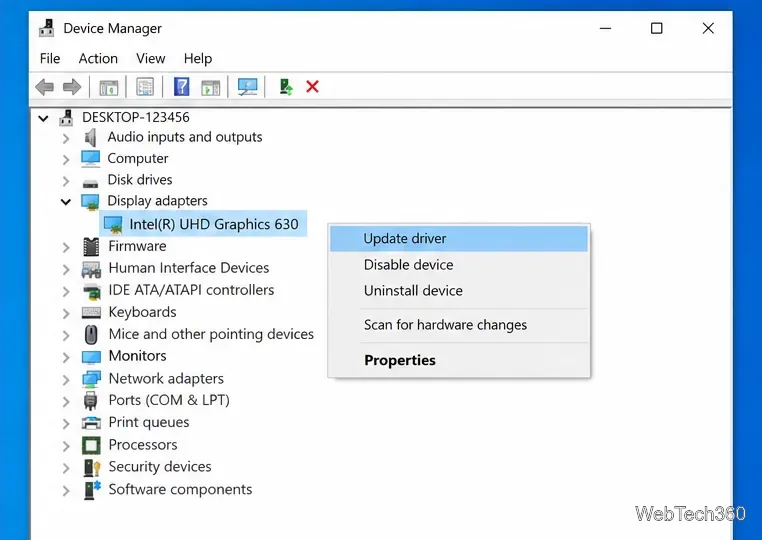Click the Device Manager title bar icon

point(47,28)
